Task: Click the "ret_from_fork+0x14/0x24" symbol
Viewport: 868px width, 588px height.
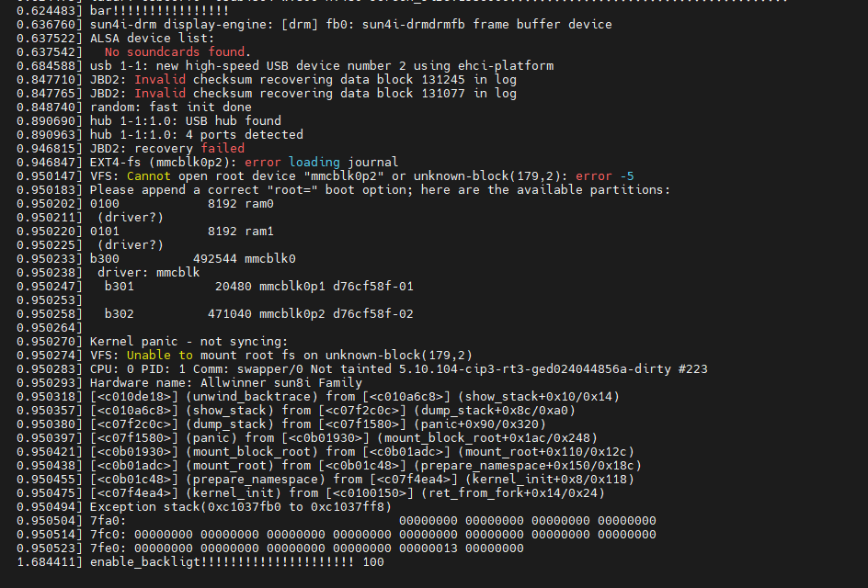Action: point(512,493)
